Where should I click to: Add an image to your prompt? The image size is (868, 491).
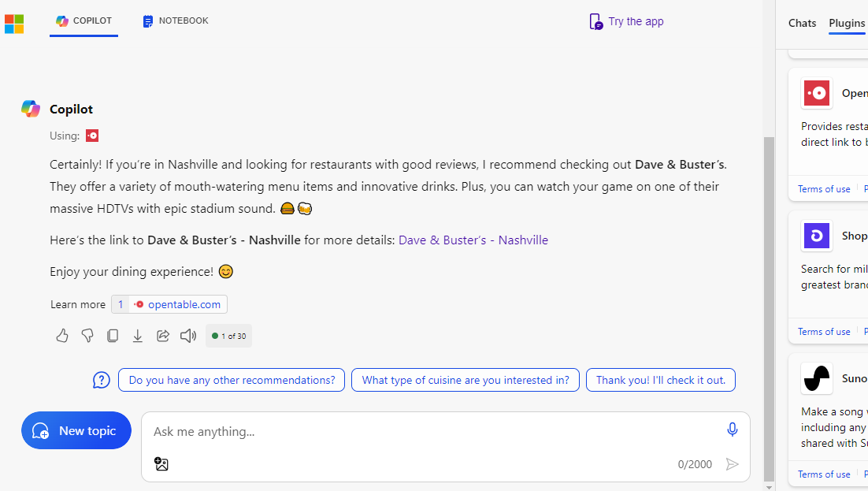point(161,464)
